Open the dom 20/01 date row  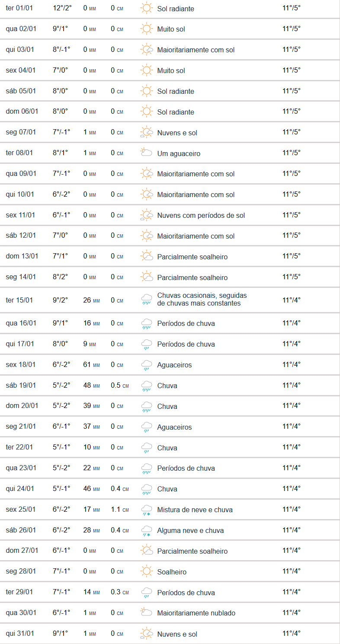[x=22, y=406]
